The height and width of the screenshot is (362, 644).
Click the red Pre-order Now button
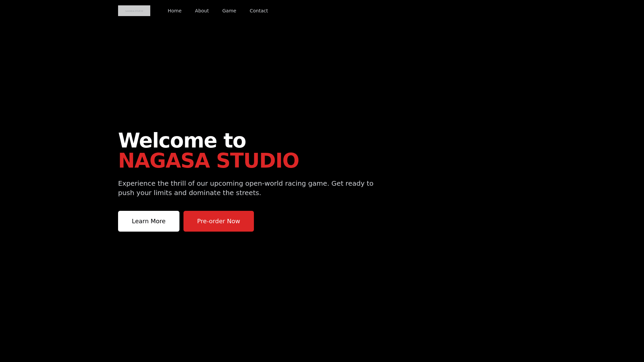218,221
